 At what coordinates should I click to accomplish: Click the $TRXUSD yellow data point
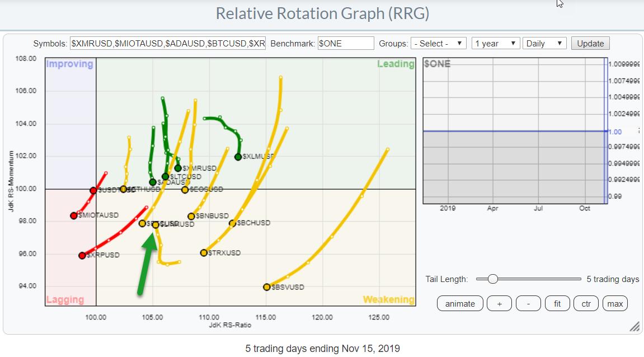point(204,253)
